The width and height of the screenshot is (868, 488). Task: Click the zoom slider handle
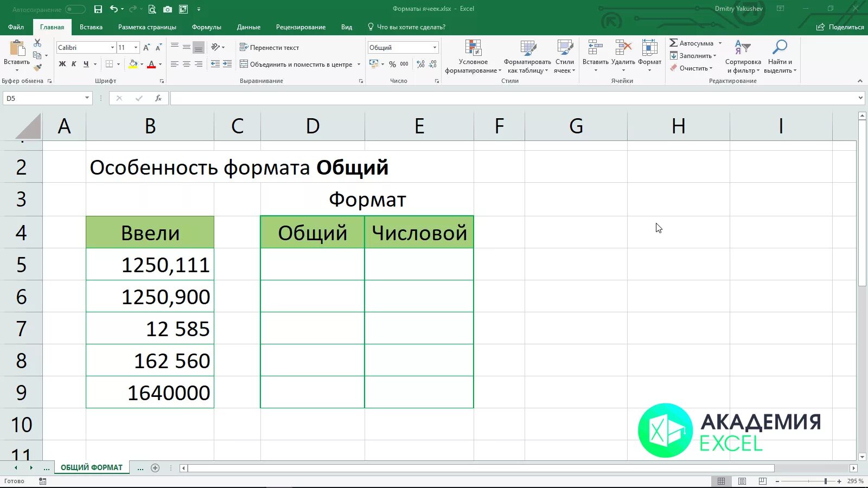coord(825,481)
